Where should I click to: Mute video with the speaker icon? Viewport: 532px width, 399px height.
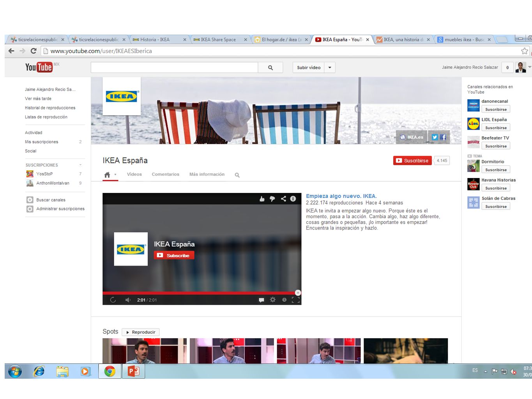[x=127, y=300]
